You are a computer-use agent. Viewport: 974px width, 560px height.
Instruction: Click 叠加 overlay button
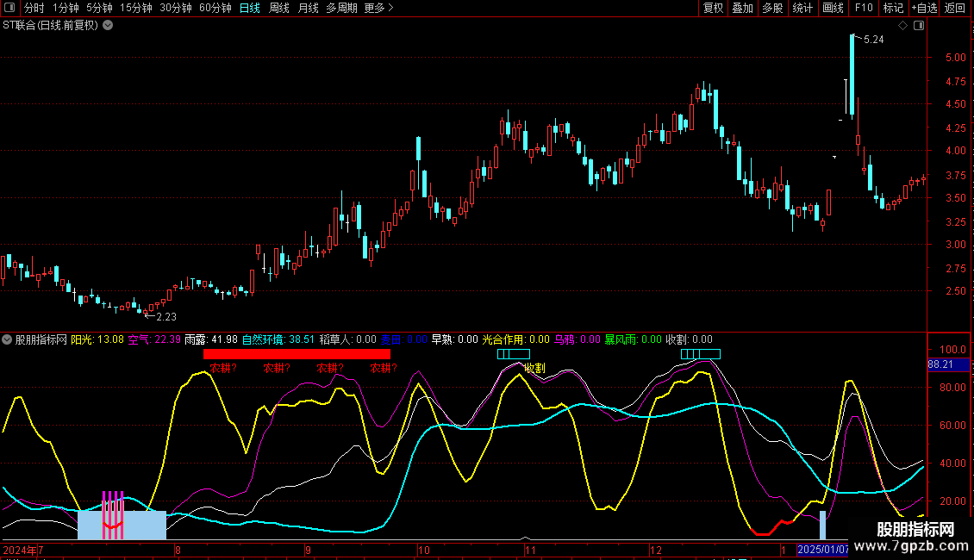(742, 8)
